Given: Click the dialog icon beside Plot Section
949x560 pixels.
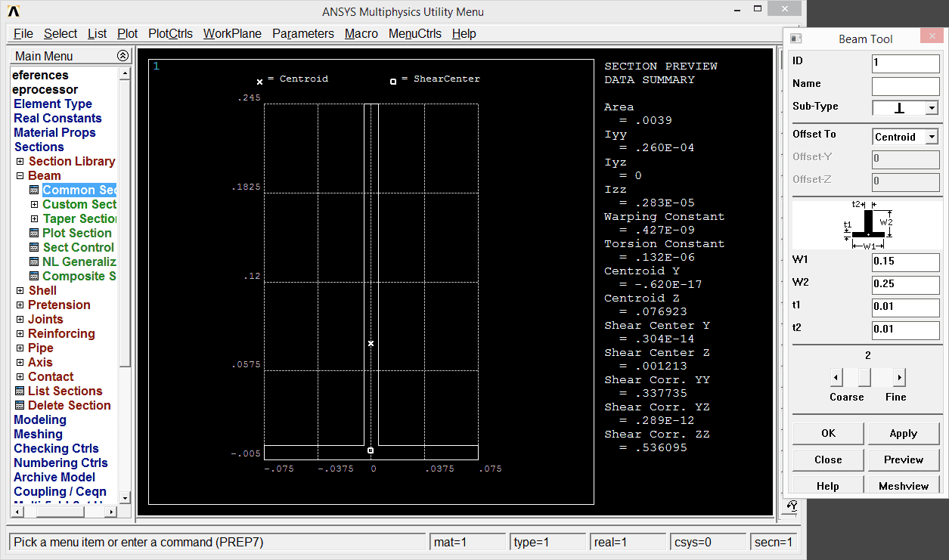Looking at the screenshot, I should [x=34, y=234].
